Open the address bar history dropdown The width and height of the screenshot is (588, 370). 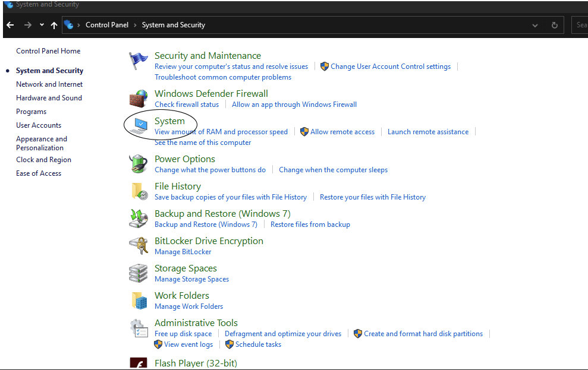534,25
